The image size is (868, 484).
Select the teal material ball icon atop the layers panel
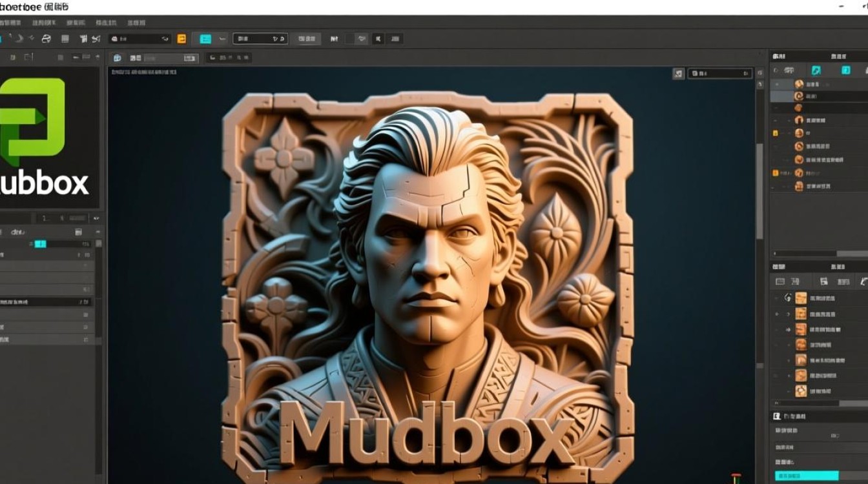(x=816, y=70)
